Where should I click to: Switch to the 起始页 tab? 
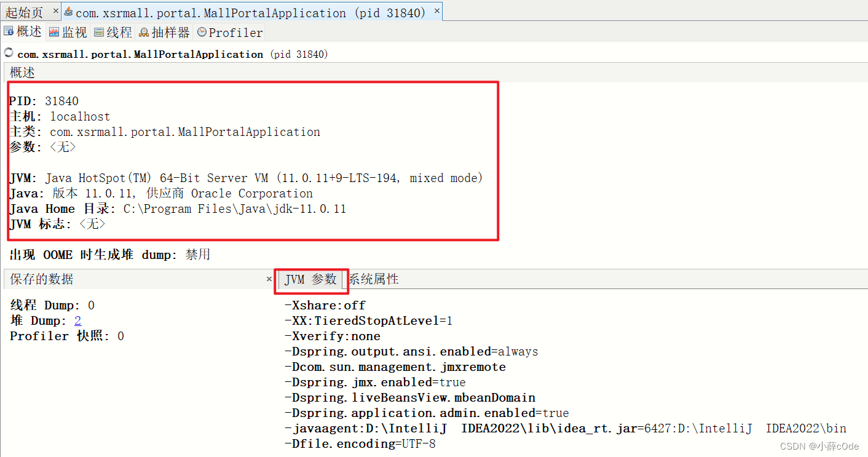click(x=25, y=12)
